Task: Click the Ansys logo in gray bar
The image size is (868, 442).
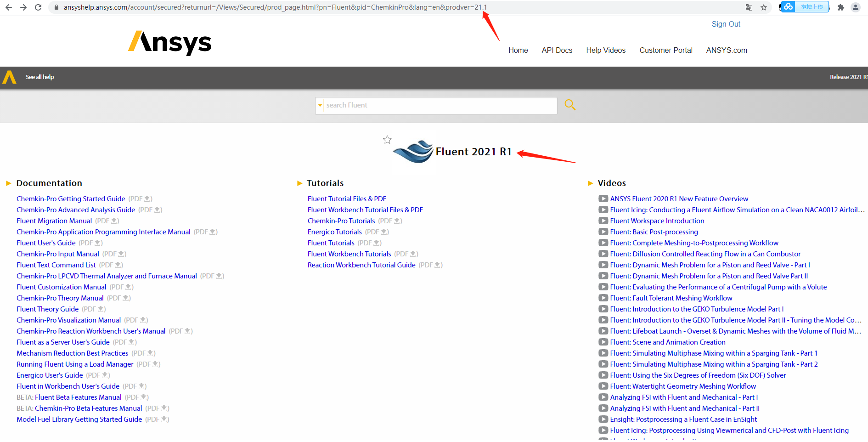Action: pos(9,77)
